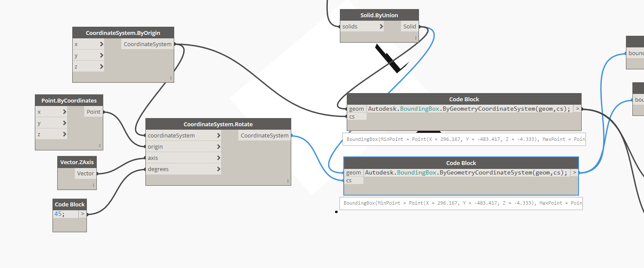Click the output arrow of the 45 Code Block
Viewport: 644px width, 268px height.
pos(82,214)
